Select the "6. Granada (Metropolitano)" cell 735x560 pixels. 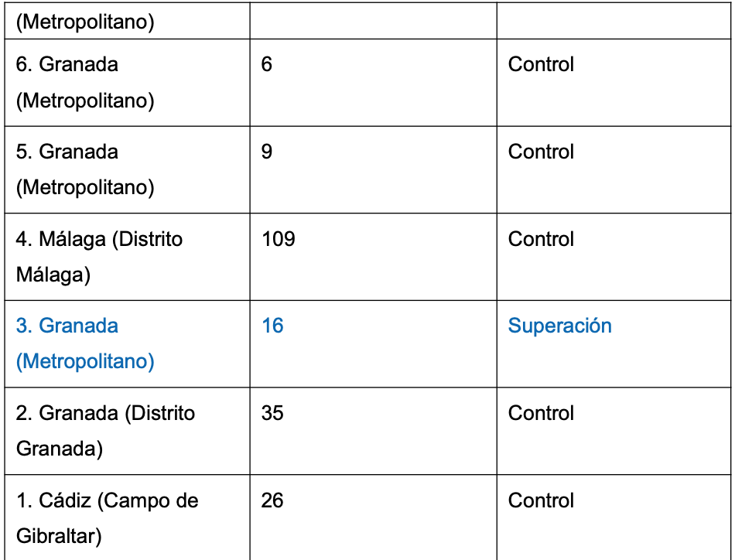click(85, 82)
